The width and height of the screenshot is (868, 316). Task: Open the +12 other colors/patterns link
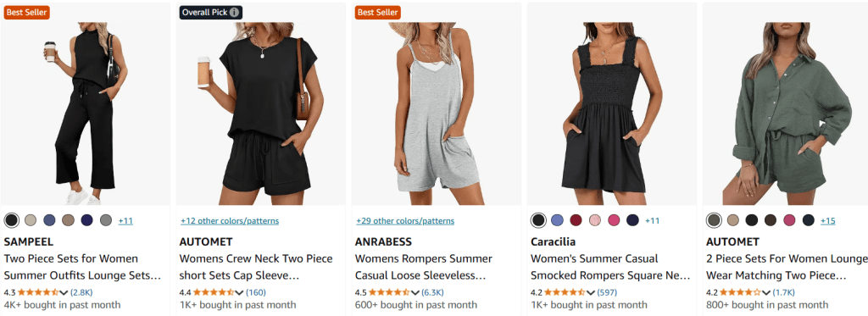pyautogui.click(x=230, y=221)
